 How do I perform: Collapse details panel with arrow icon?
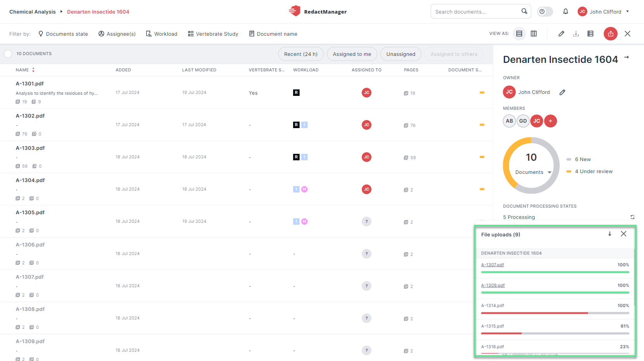point(626,57)
